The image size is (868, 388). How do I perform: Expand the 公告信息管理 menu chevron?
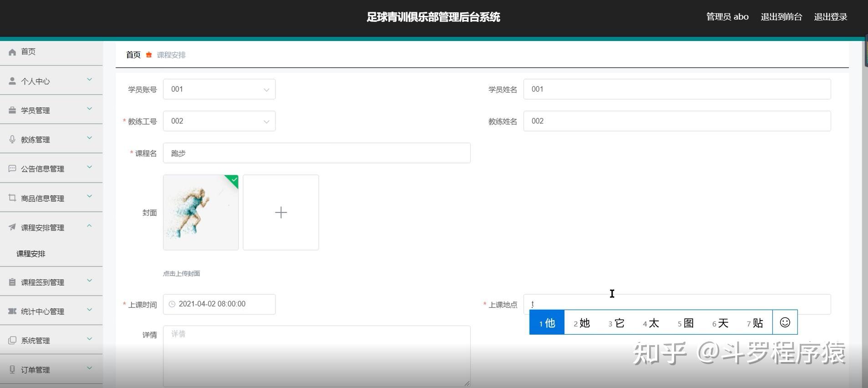pos(90,167)
